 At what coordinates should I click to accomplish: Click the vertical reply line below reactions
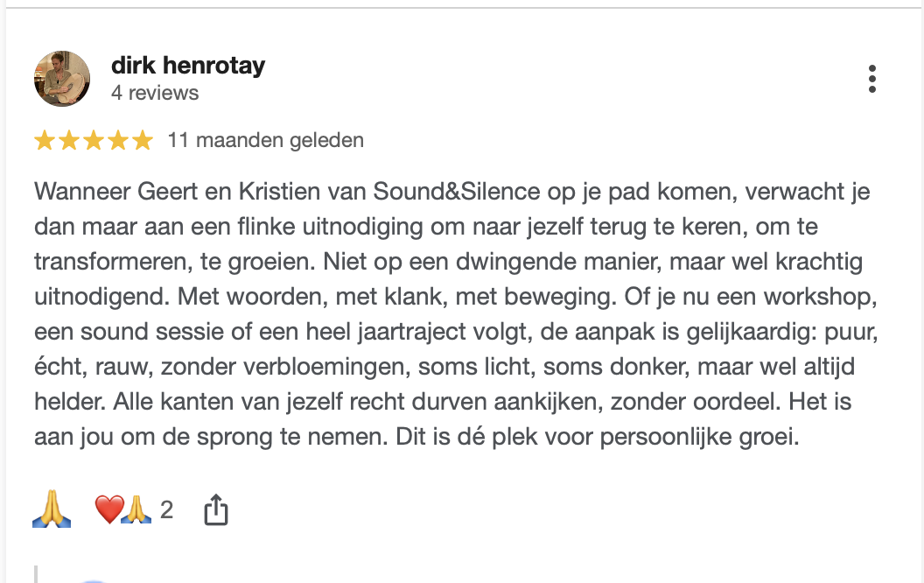(x=37, y=574)
